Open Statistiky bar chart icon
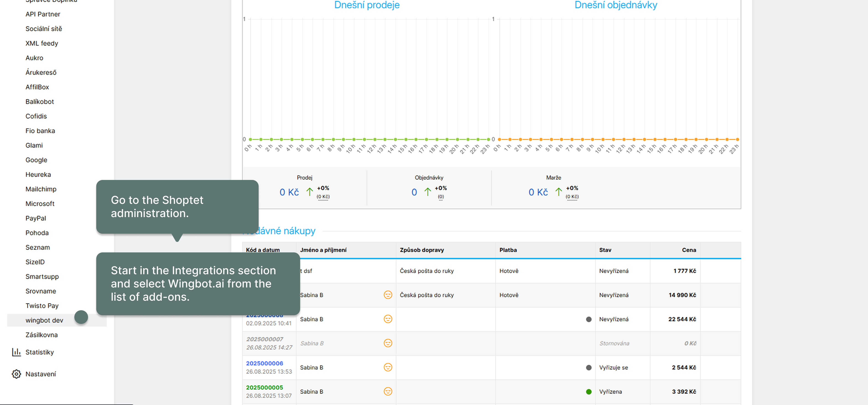This screenshot has width=868, height=405. click(16, 352)
